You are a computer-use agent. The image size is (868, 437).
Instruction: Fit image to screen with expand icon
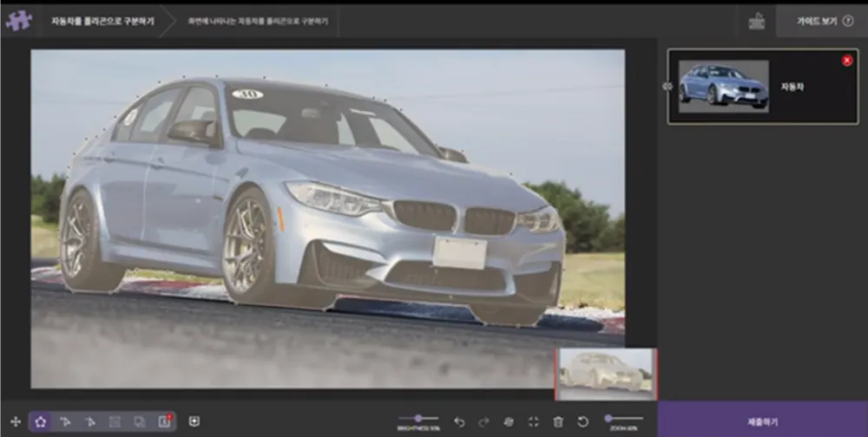(534, 421)
